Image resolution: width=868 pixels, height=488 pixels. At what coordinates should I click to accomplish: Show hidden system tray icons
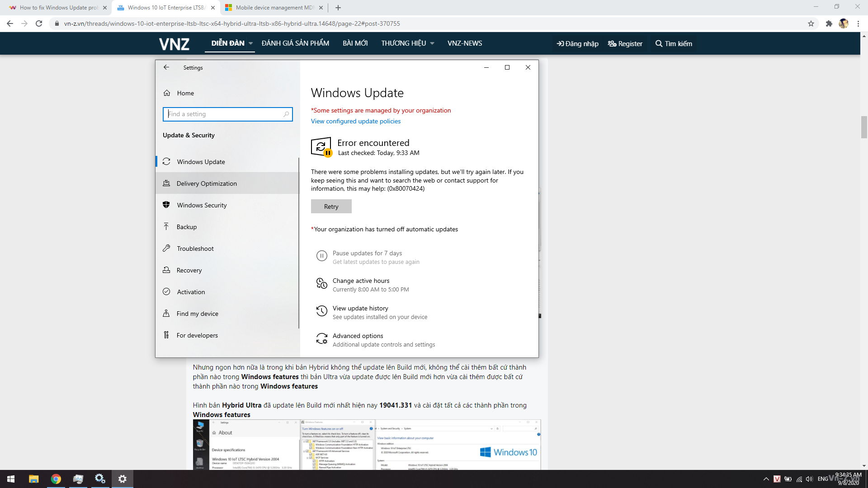click(x=766, y=479)
